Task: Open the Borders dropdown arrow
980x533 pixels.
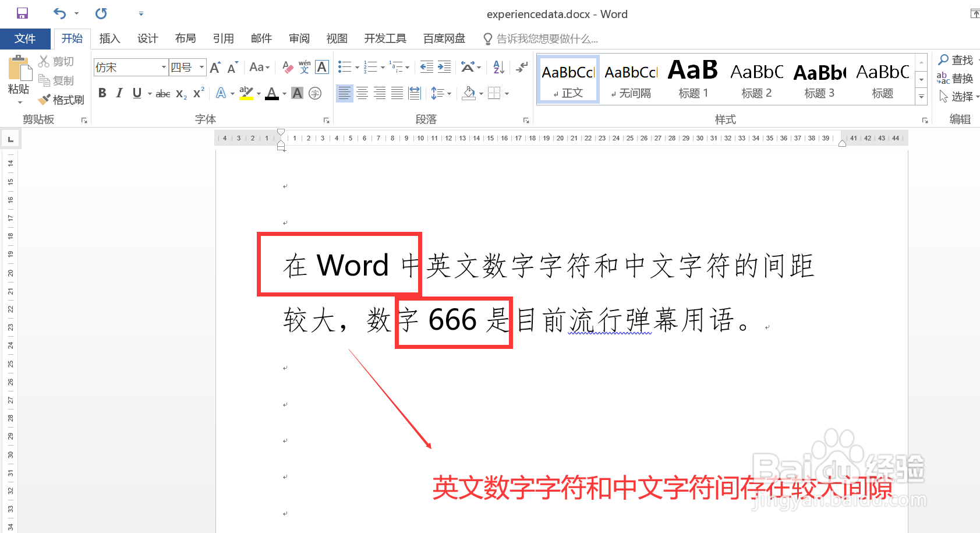Action: 507,93
